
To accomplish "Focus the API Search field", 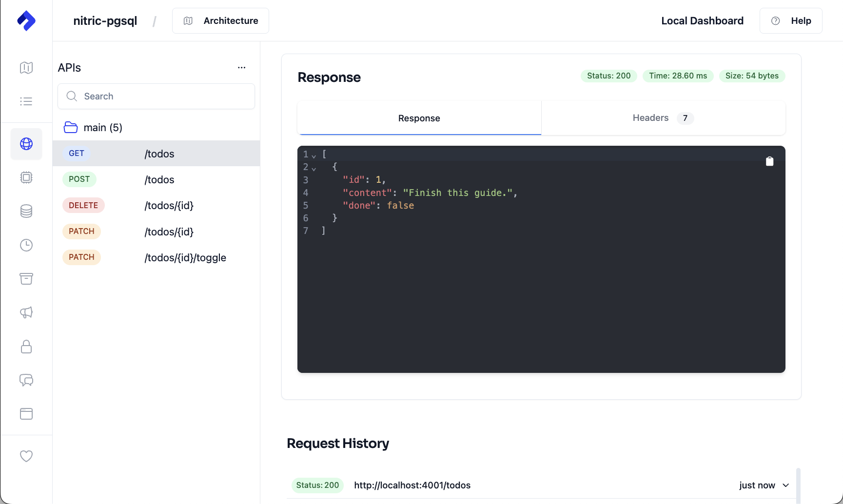I will [156, 96].
